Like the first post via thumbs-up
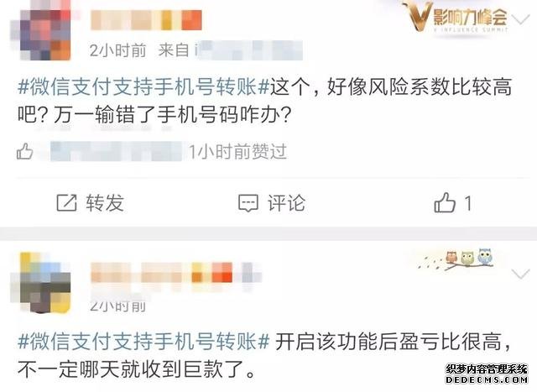 pyautogui.click(x=445, y=202)
